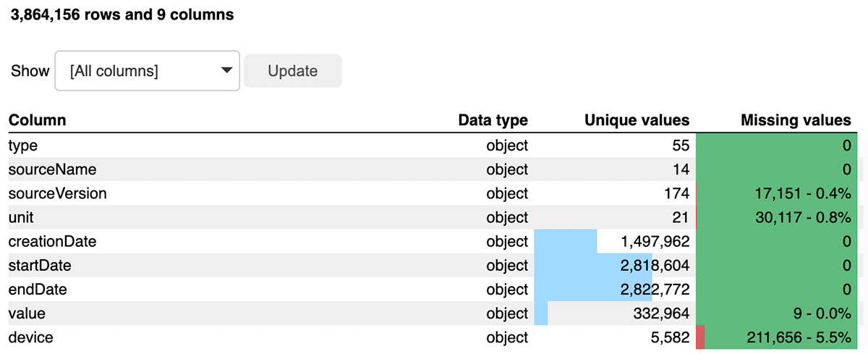
Task: Select the creationDate row name
Action: (52, 241)
